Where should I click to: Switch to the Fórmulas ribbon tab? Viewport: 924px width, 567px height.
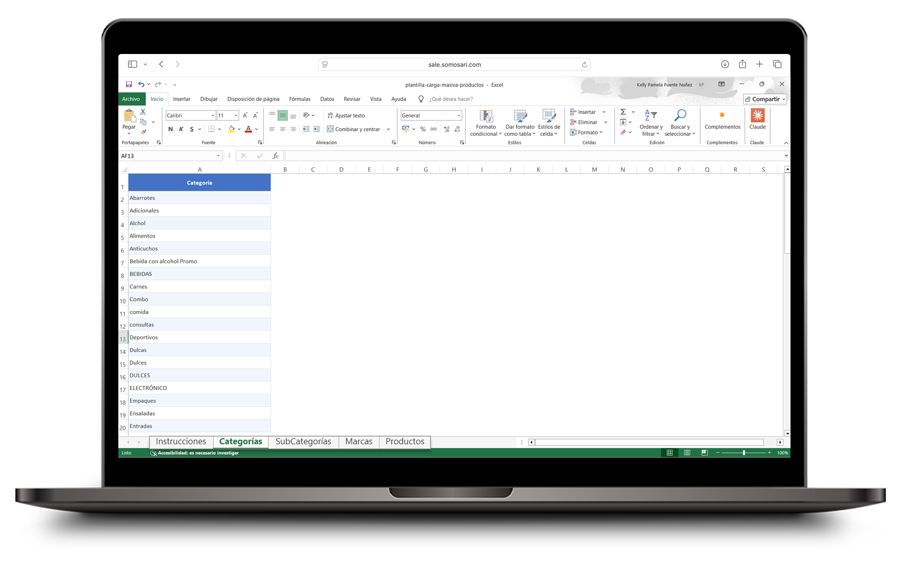click(300, 99)
